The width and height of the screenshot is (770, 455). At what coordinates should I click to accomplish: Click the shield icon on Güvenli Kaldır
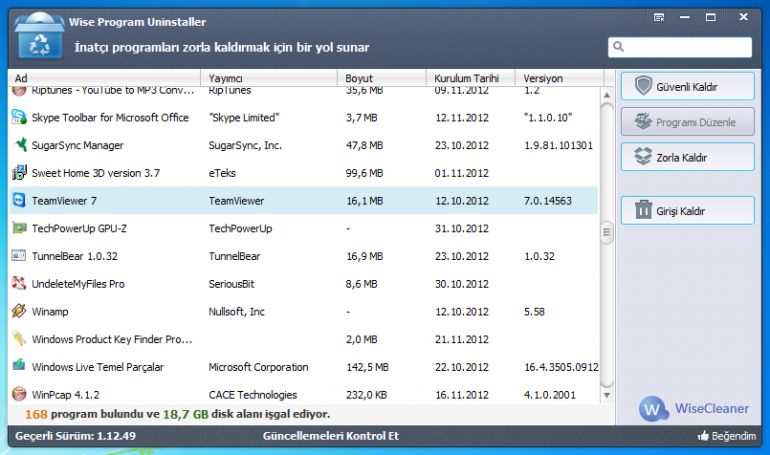click(643, 85)
